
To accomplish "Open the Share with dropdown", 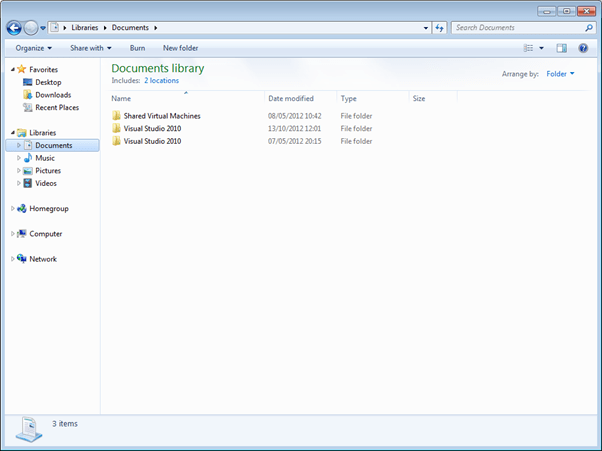I will (90, 48).
